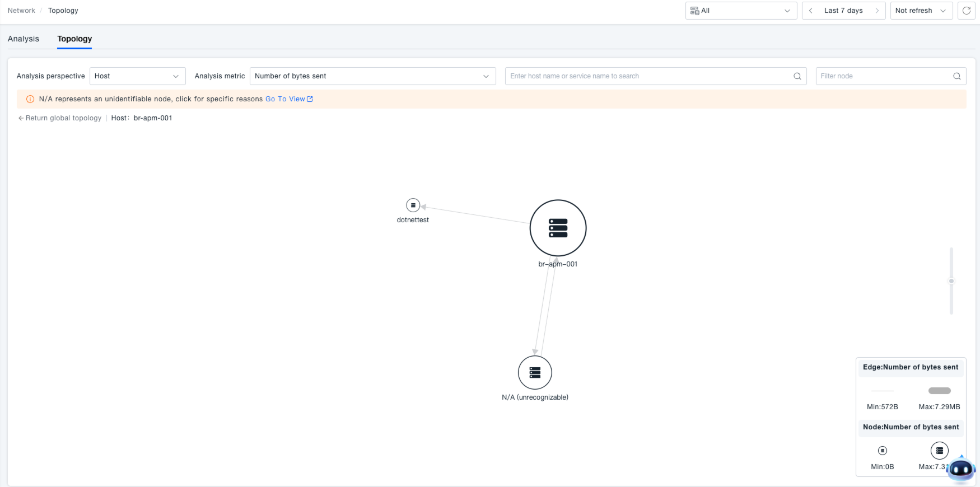Switch to the Analysis tab
The height and width of the screenshot is (487, 980).
point(24,39)
